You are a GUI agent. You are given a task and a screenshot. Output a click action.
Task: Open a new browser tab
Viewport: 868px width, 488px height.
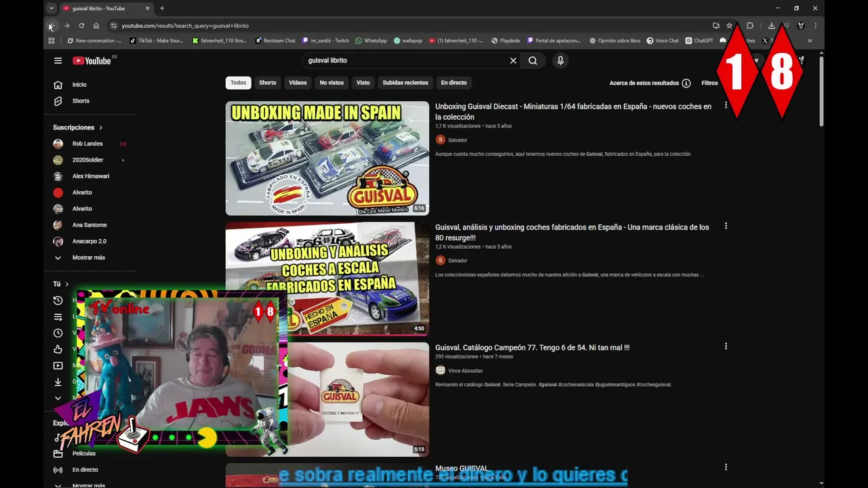pos(162,8)
